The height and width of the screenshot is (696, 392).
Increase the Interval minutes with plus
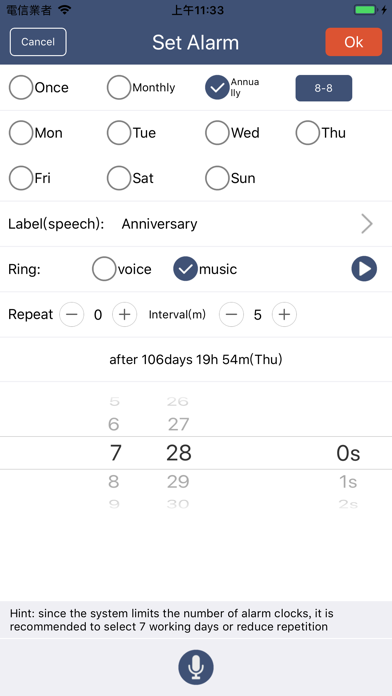tap(284, 315)
